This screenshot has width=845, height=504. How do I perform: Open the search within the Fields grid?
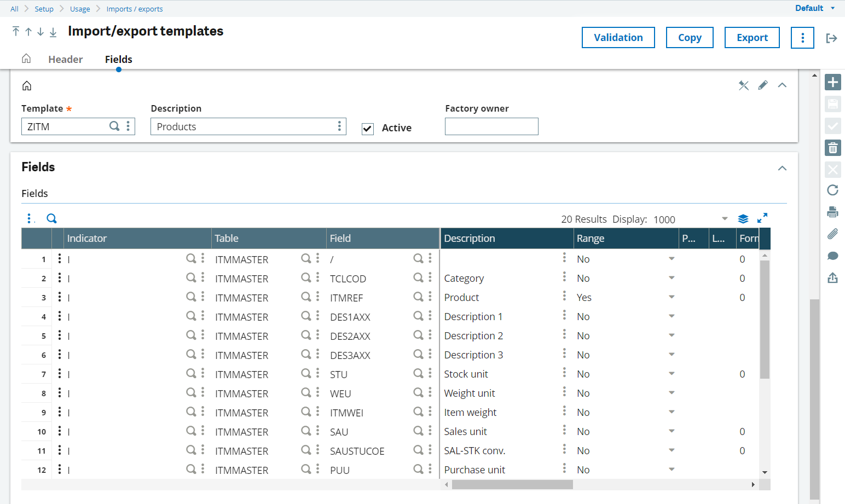coord(51,218)
